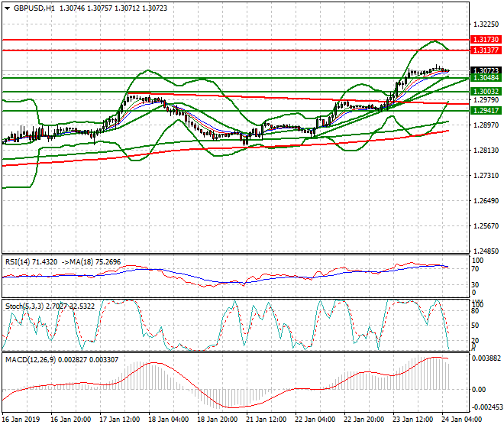Screen dimensions: 504x428
Task: Click the black 1.30723 current price tag
Action: [x=486, y=70]
